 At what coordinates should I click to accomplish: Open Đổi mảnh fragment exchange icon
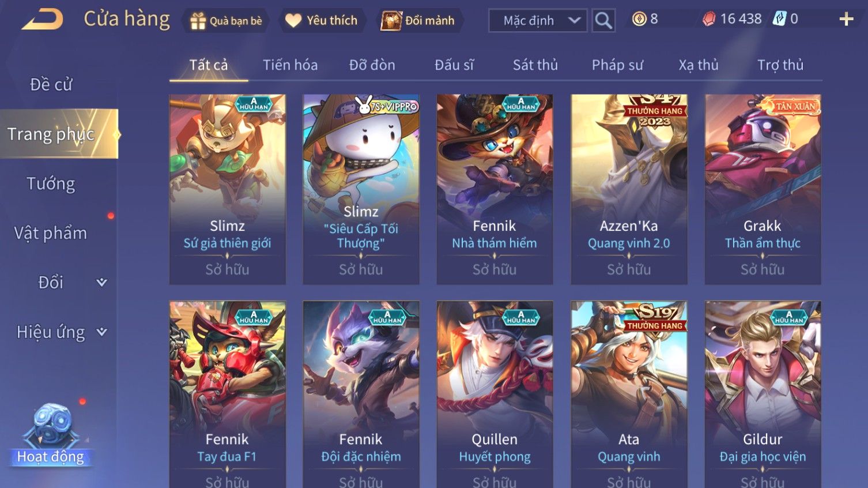[391, 21]
